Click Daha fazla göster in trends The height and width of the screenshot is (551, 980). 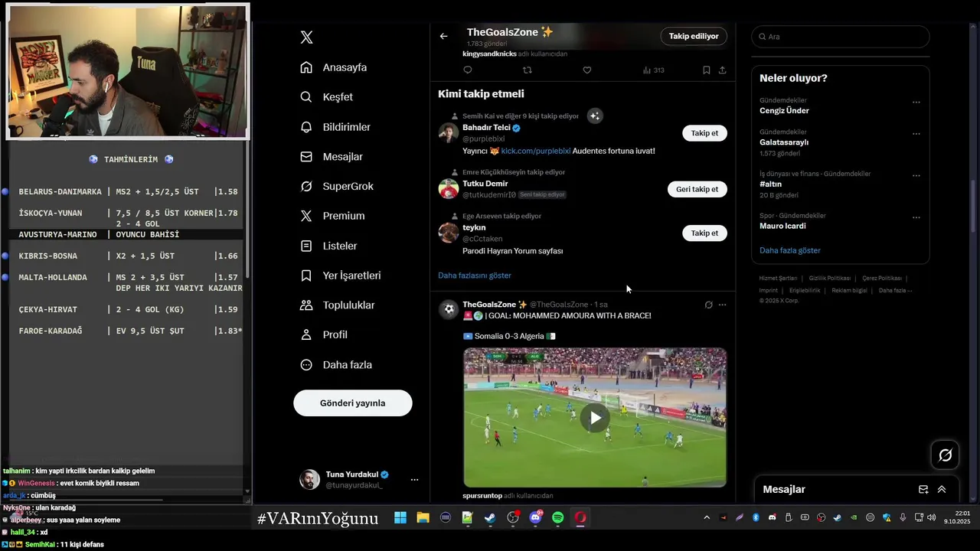[x=790, y=250]
